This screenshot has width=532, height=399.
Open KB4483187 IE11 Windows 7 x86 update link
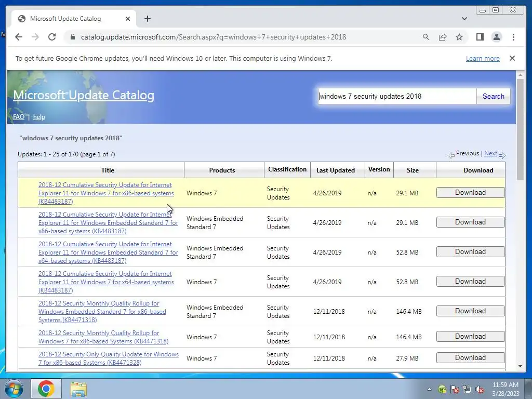coord(106,193)
